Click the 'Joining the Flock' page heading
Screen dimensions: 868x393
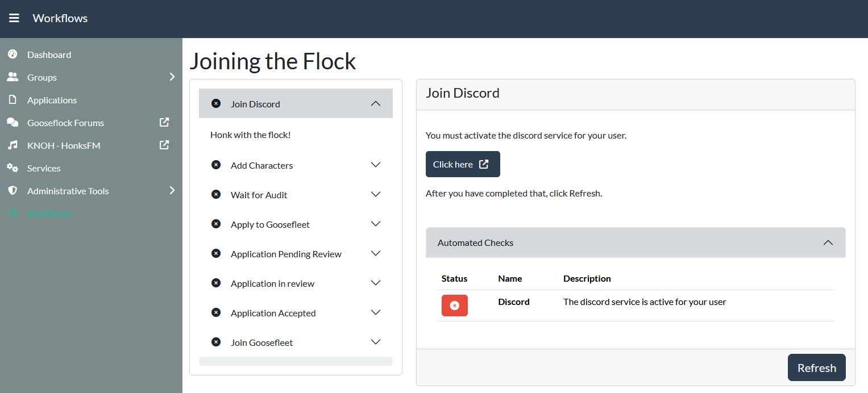[x=273, y=61]
